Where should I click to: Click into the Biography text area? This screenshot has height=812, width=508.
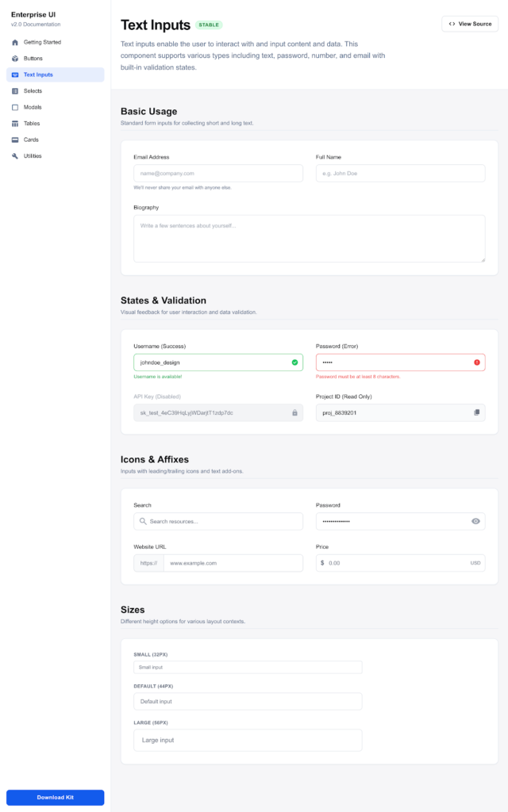pos(309,238)
